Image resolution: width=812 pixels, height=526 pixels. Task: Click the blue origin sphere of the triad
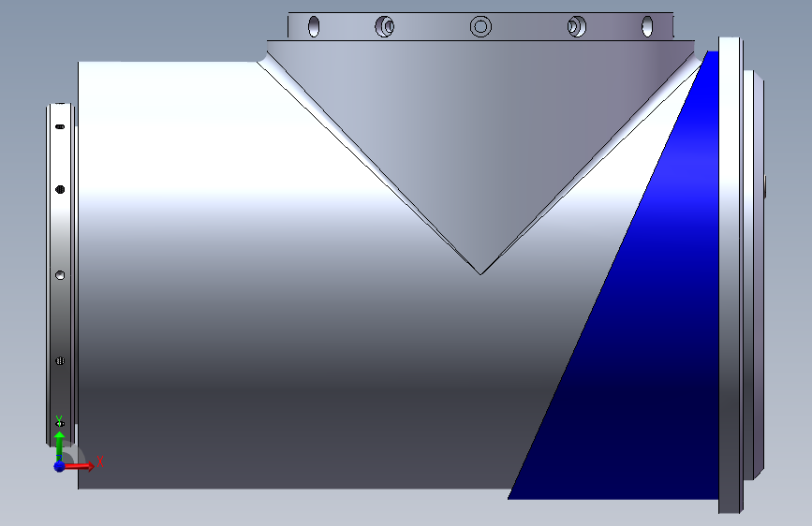click(x=59, y=466)
